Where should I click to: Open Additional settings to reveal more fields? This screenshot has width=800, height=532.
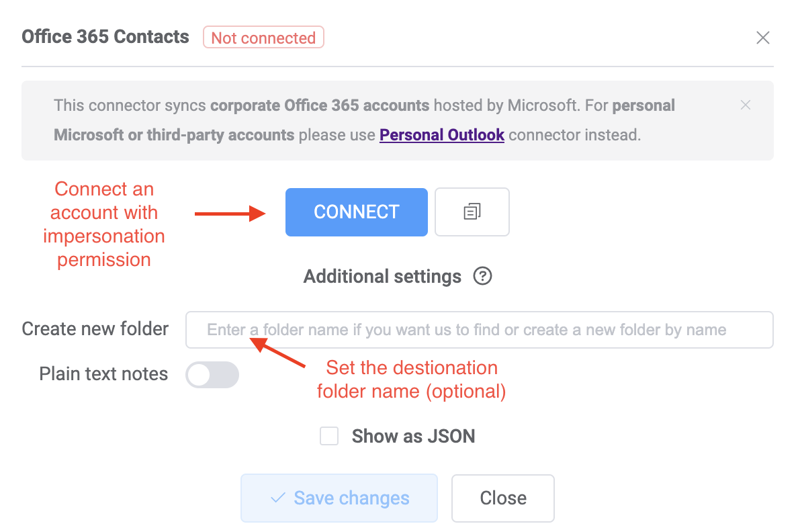pos(382,276)
